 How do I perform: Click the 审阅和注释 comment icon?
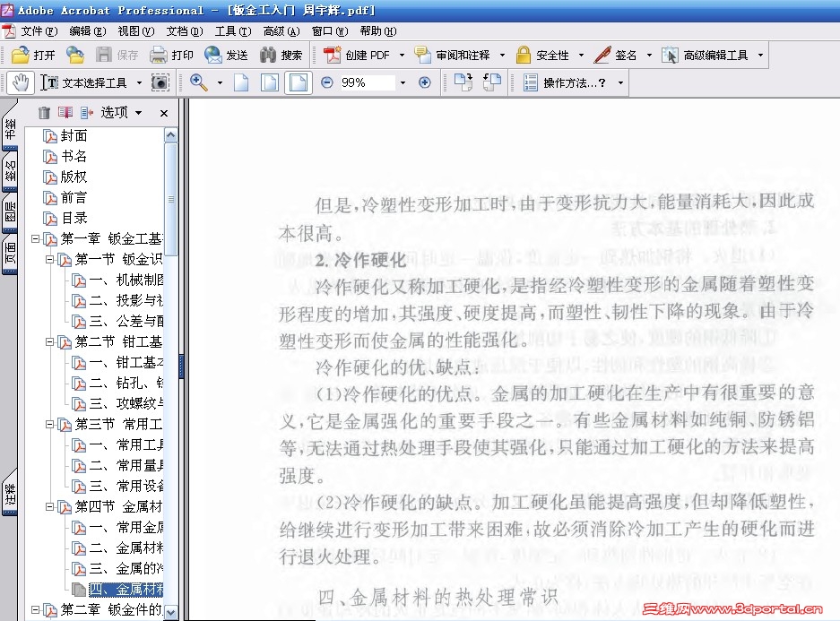[422, 55]
